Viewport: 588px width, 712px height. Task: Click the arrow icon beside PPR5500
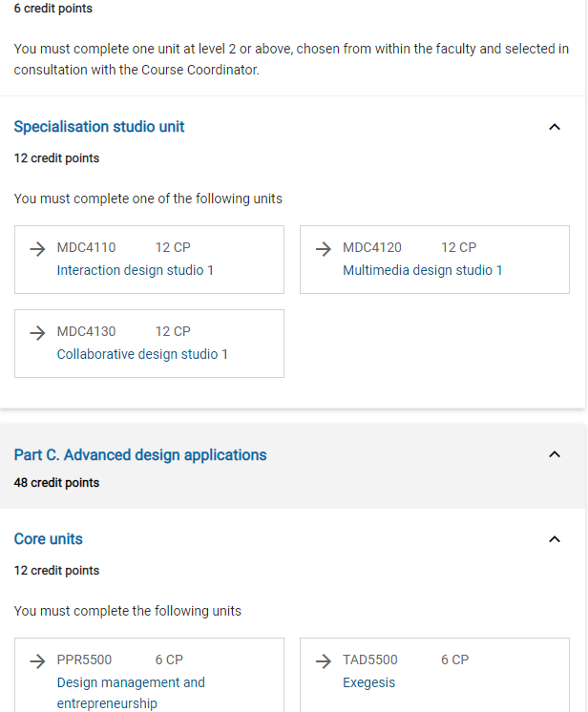pos(37,660)
